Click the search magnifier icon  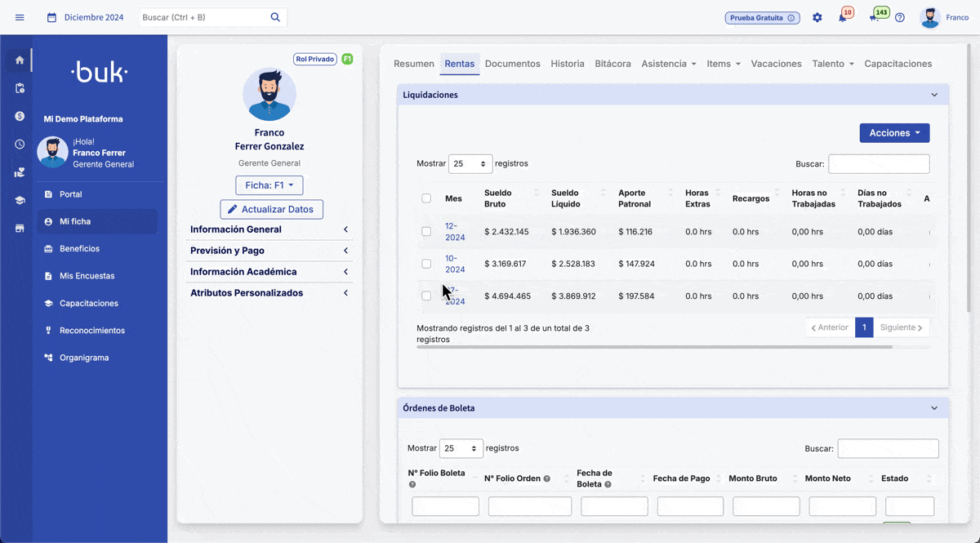[x=275, y=17]
